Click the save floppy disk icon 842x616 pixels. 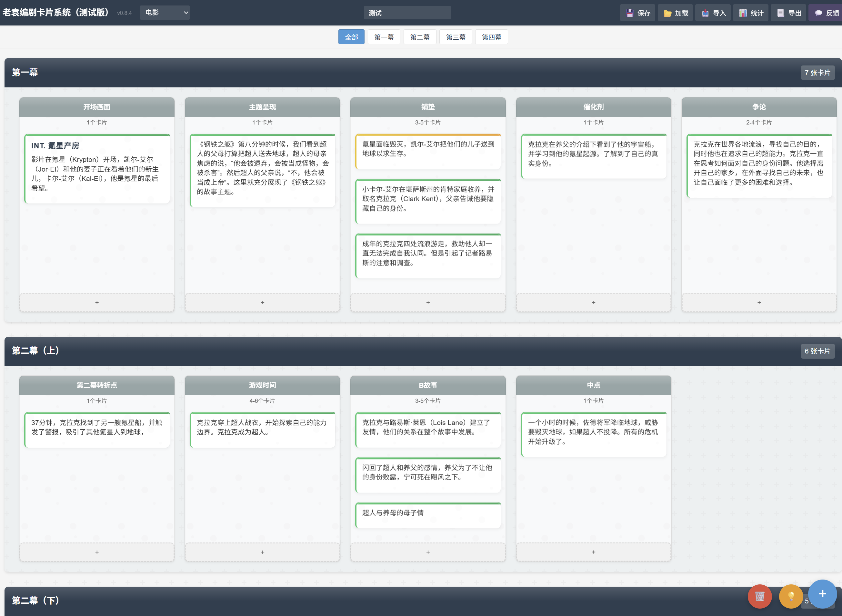tap(629, 13)
